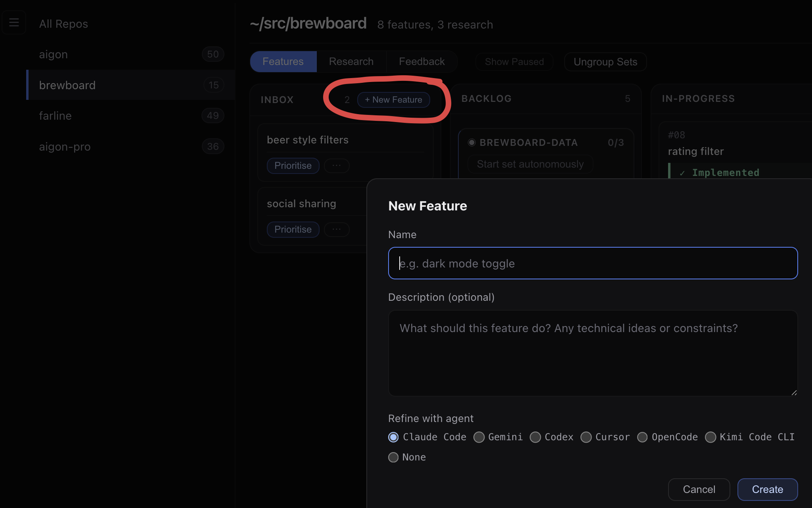812x508 pixels.
Task: Select the Cursor agent radio button
Action: (x=586, y=437)
